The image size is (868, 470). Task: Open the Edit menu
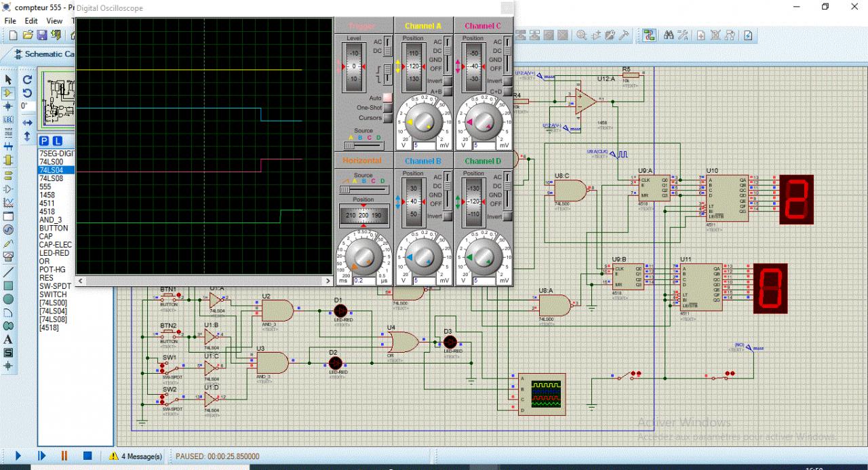[x=31, y=21]
